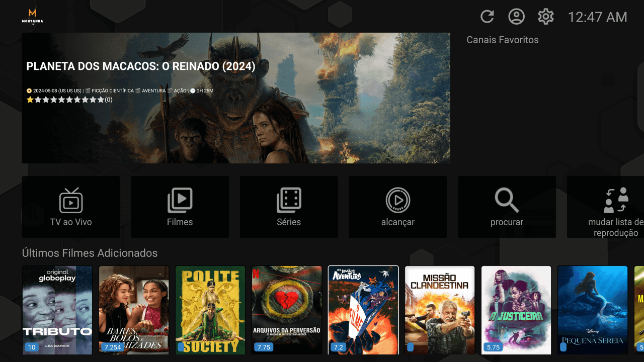The height and width of the screenshot is (362, 644).
Task: Click the 5.75 rating badge
Action: tap(493, 347)
